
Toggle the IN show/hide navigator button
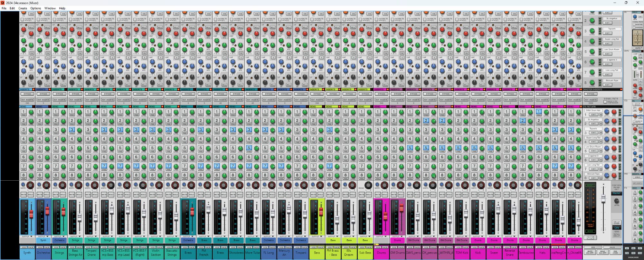[627, 248]
